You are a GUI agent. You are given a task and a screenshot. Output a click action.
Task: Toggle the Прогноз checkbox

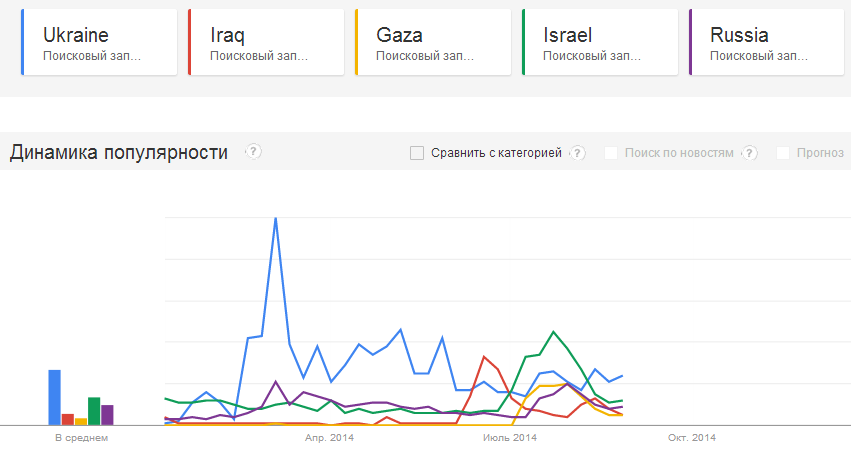[x=783, y=153]
